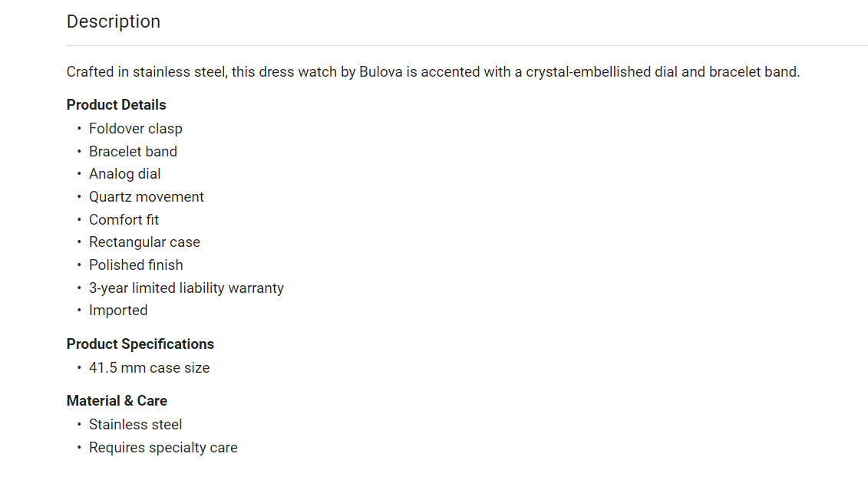The width and height of the screenshot is (868, 480).
Task: Select the Rectangular case list item
Action: (x=144, y=242)
